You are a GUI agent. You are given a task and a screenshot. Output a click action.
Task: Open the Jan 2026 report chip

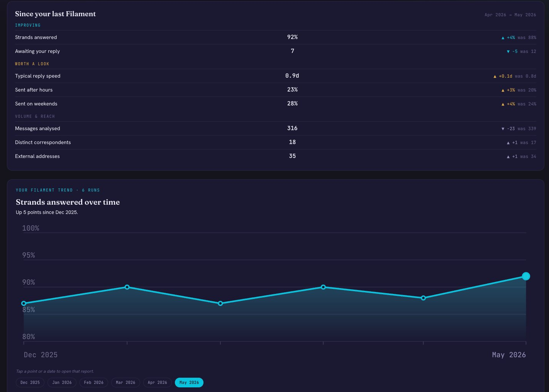62,382
